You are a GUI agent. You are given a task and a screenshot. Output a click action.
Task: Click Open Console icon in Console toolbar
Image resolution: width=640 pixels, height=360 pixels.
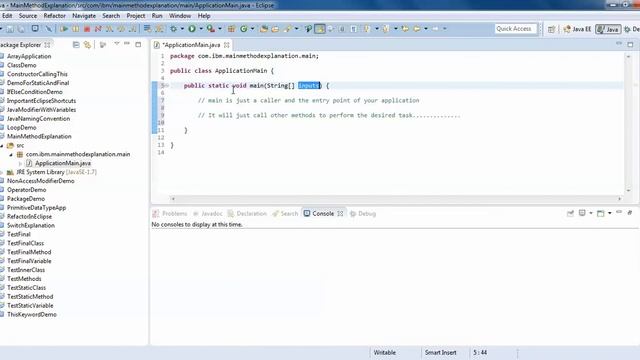tap(600, 213)
